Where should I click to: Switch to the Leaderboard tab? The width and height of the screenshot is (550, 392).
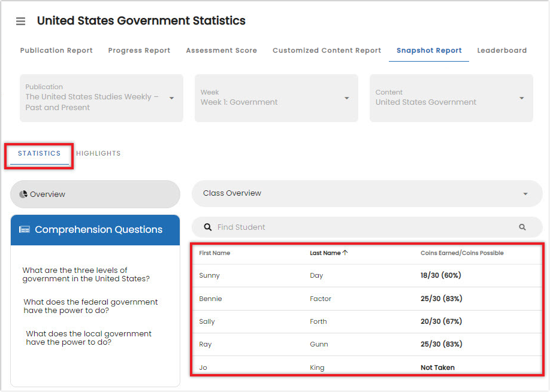point(502,50)
